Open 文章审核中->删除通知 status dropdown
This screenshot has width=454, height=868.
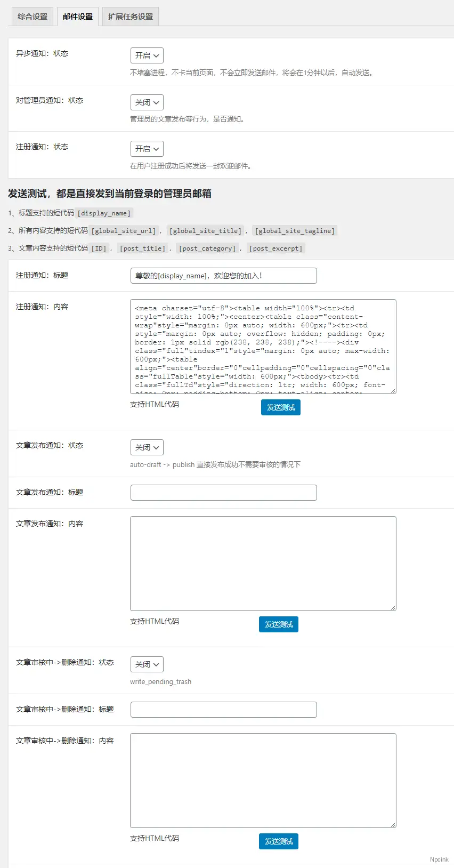pyautogui.click(x=147, y=664)
